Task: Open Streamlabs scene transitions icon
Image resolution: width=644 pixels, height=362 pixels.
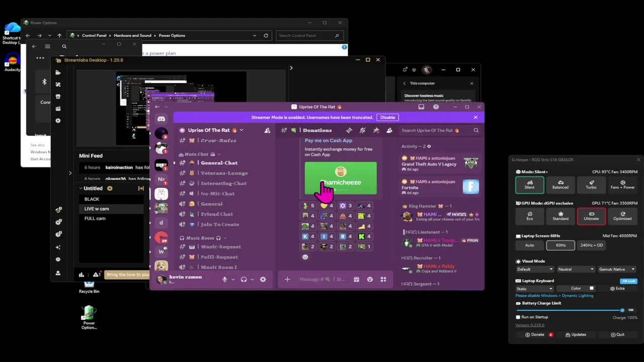Action: click(141, 188)
